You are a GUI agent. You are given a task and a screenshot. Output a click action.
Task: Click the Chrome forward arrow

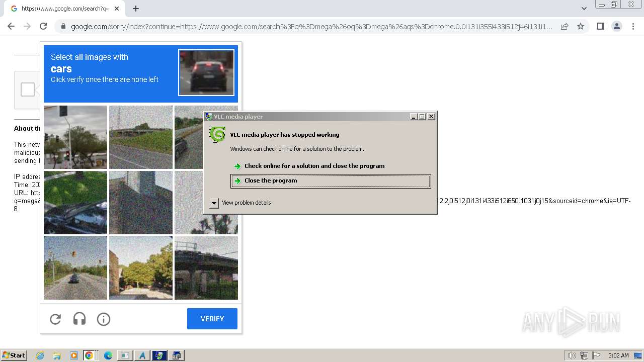27,26
